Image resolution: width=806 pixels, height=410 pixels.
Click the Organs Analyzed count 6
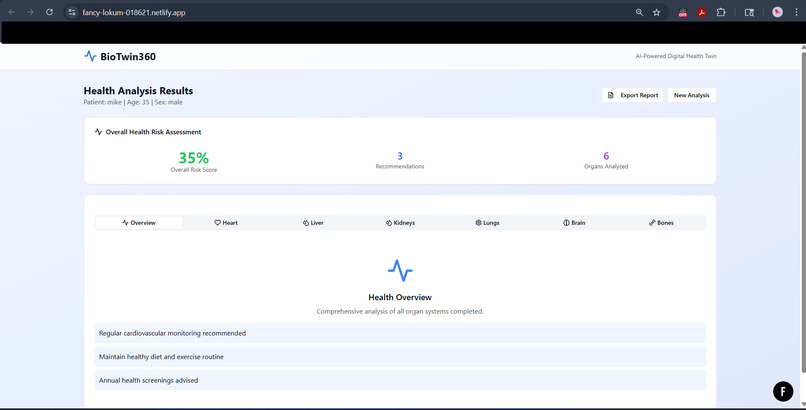(x=606, y=156)
